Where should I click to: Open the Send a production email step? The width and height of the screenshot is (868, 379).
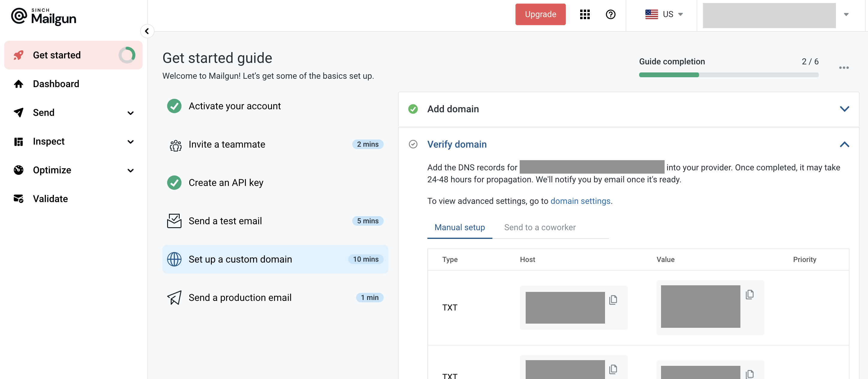pos(275,298)
